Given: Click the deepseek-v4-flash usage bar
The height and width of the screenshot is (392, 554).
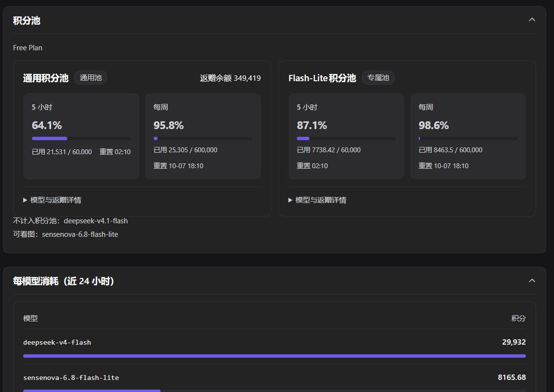Looking at the screenshot, I should (x=275, y=356).
